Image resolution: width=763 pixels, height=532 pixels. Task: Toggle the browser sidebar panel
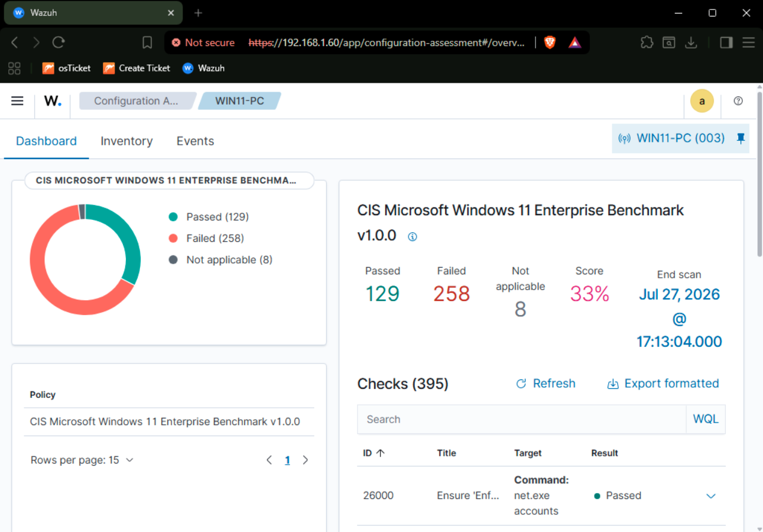(x=726, y=43)
